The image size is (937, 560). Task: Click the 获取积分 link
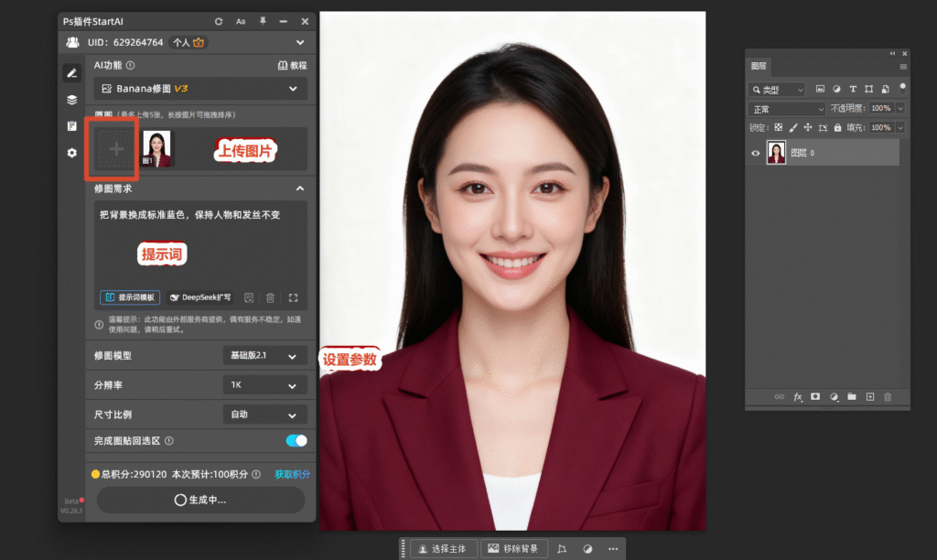click(x=292, y=475)
